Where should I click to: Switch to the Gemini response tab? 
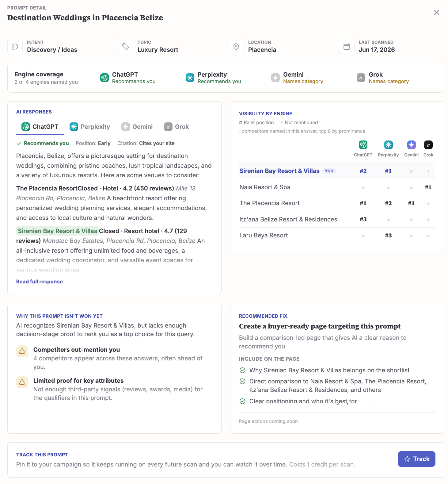click(x=137, y=127)
